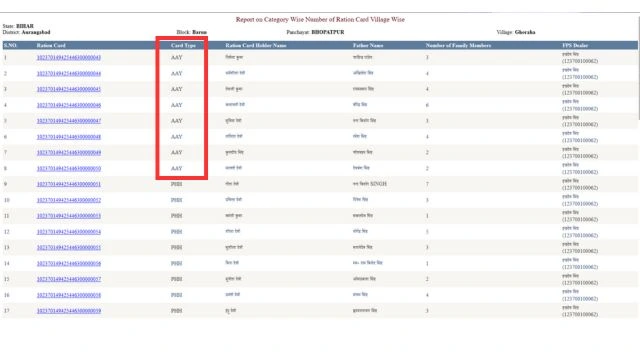Image resolution: width=640 pixels, height=360 pixels.
Task: Open ration card link ending 048 in row 6
Action: (69, 137)
